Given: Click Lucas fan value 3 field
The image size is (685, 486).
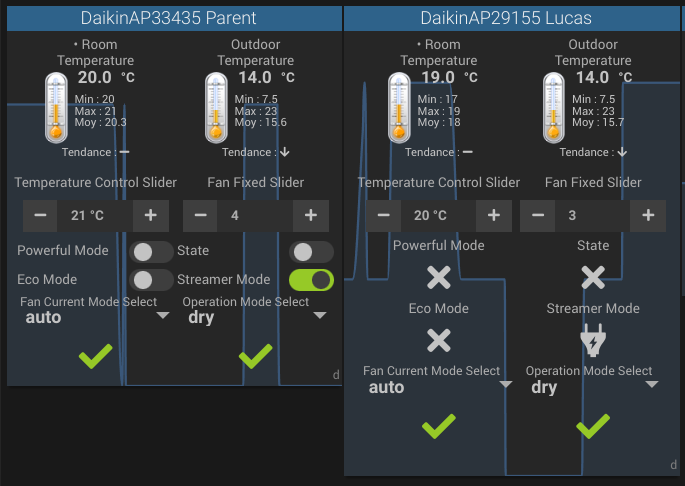Looking at the screenshot, I should [592, 215].
